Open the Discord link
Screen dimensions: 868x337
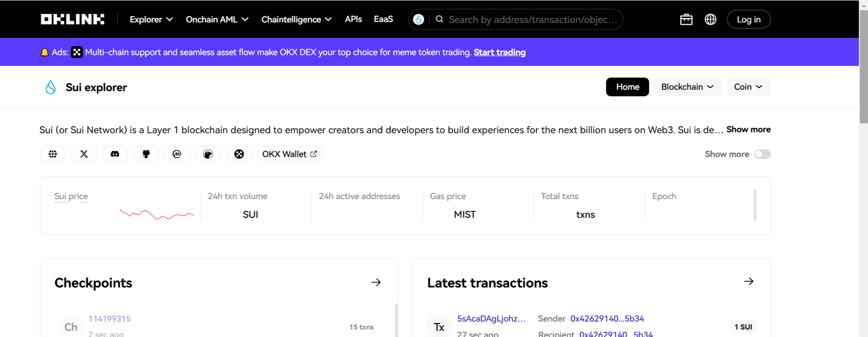[x=115, y=154]
